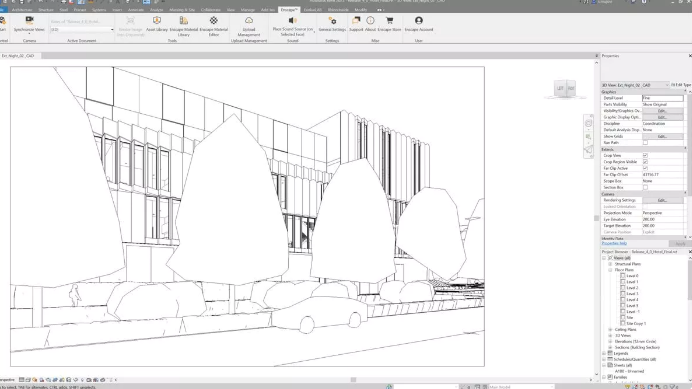Click the Sheets (all) node icon
The height and width of the screenshot is (389, 692).
point(610,365)
